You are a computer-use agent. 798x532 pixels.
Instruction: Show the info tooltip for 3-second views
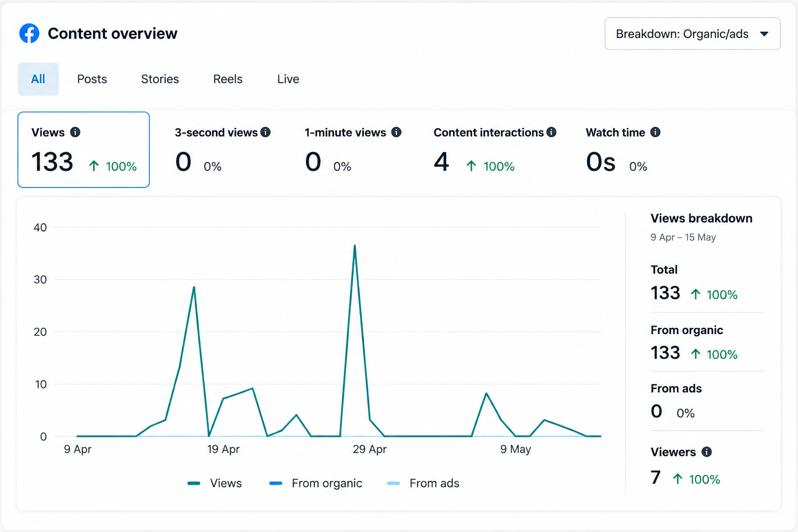tap(265, 132)
